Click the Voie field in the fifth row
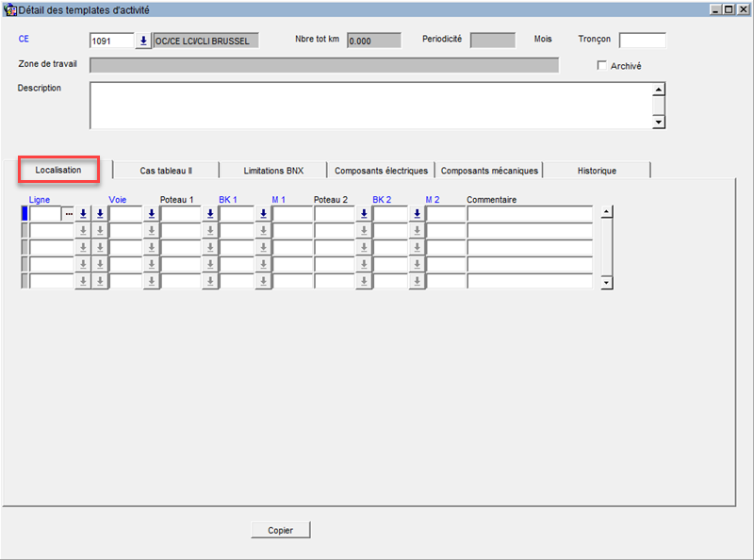 pyautogui.click(x=125, y=281)
